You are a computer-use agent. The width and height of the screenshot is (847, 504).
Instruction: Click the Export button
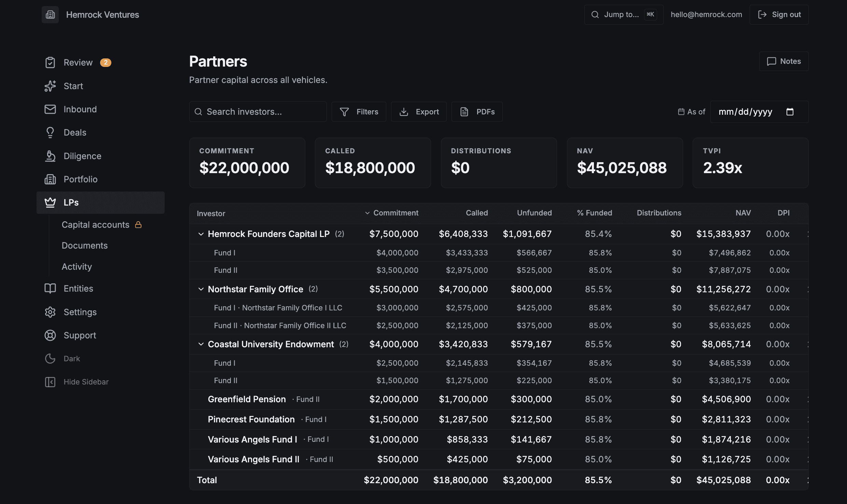pyautogui.click(x=419, y=112)
